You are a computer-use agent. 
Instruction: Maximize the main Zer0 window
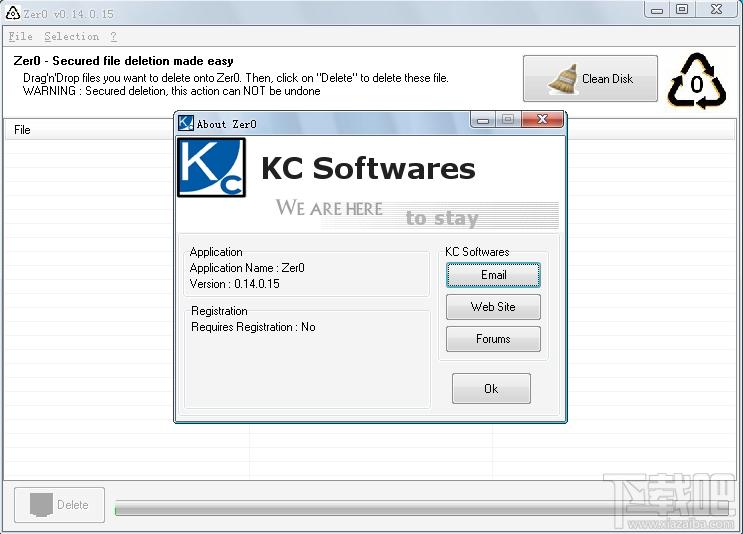[682, 9]
